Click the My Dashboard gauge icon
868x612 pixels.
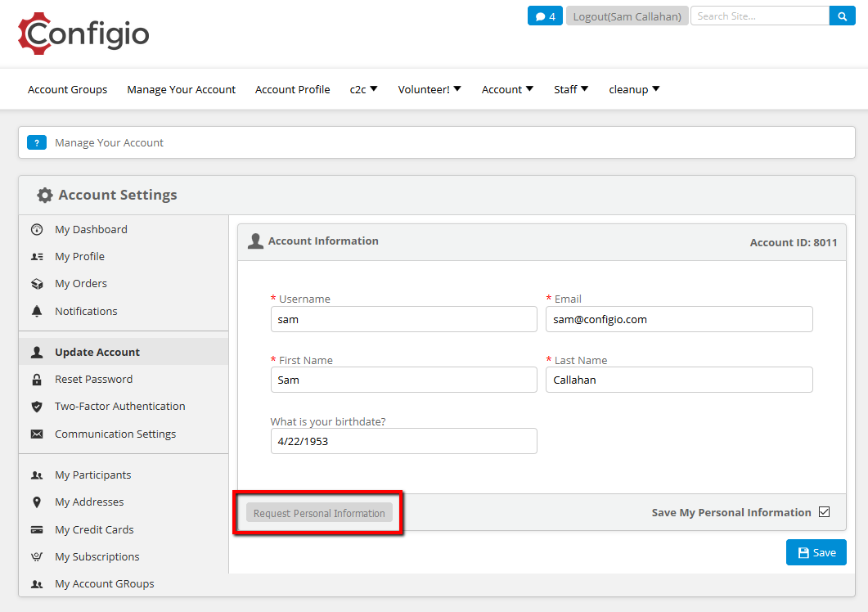click(37, 229)
